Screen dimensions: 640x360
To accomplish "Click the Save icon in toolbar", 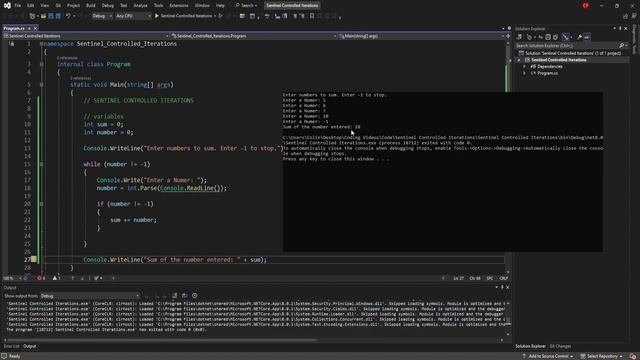I will click(51, 16).
